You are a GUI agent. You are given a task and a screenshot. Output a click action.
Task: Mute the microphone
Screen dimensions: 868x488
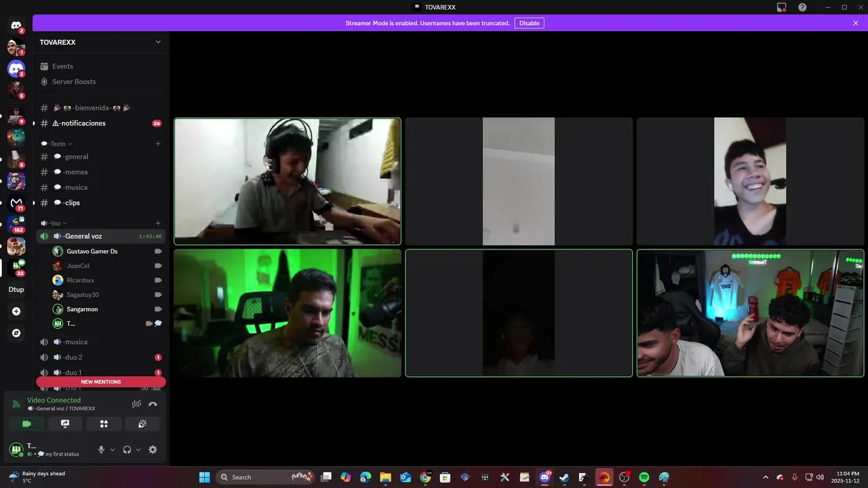[101, 449]
